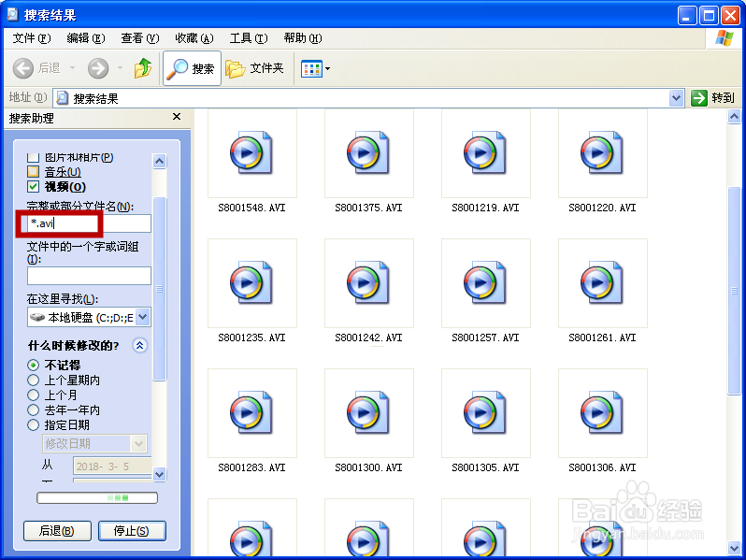Uncheck the Video checkbox
Screen dimensions: 746x560
[33, 186]
